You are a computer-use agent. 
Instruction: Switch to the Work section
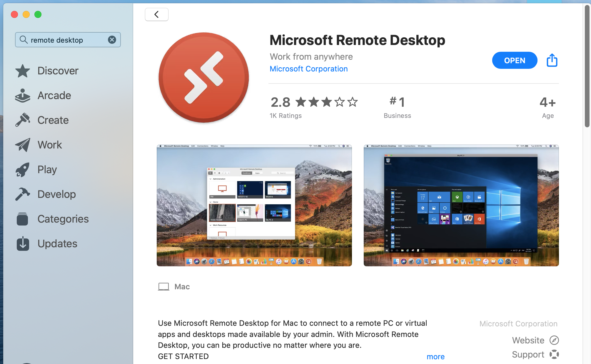[50, 145]
